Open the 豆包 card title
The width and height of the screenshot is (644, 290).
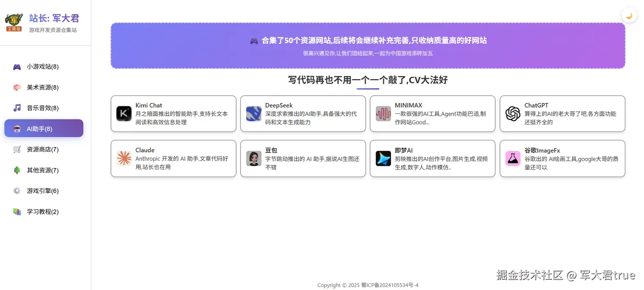pos(271,150)
